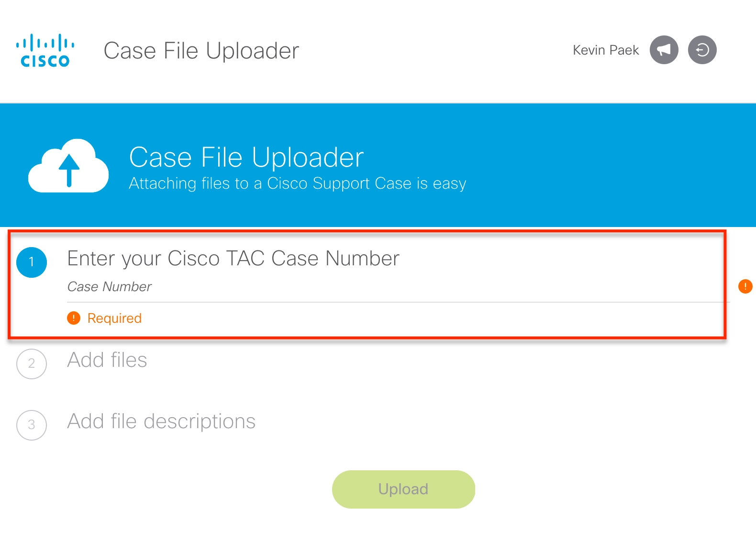The height and width of the screenshot is (545, 756).
Task: Select the step 1 circle
Action: pos(32,262)
